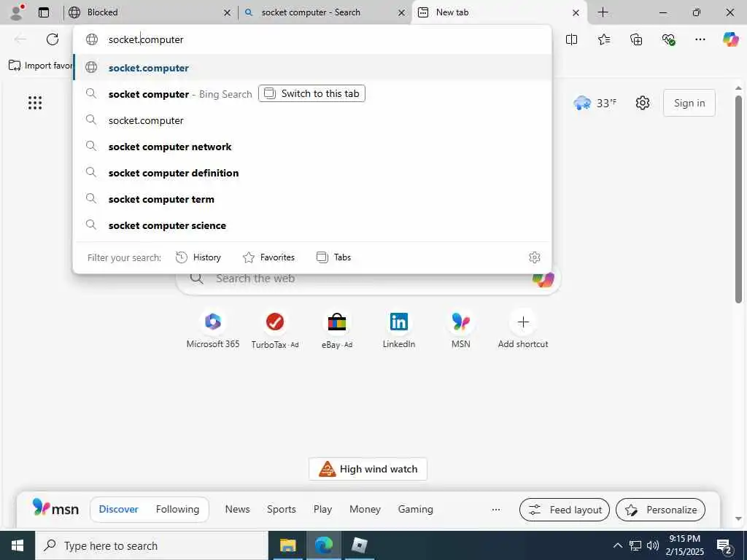Open the page settings gear icon
The width and height of the screenshot is (747, 560).
coord(642,103)
